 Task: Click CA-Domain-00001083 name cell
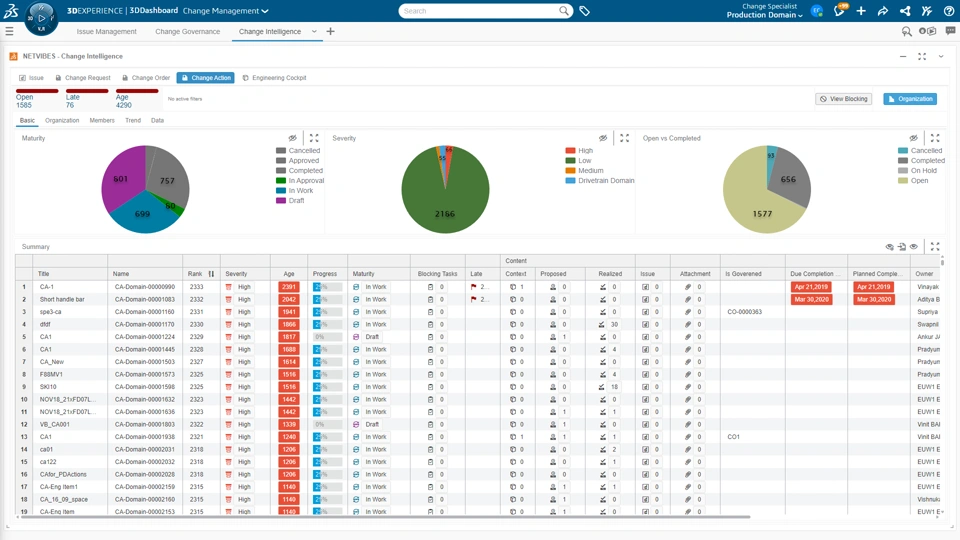coord(144,299)
